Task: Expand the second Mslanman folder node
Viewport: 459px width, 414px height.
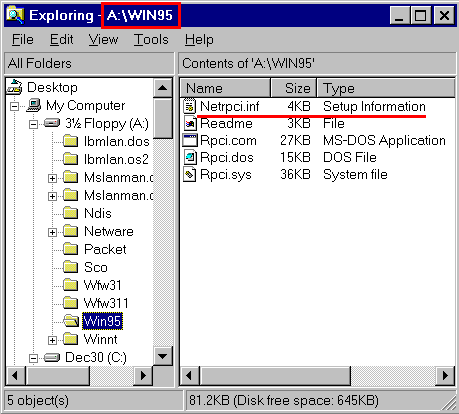Action: [52, 196]
